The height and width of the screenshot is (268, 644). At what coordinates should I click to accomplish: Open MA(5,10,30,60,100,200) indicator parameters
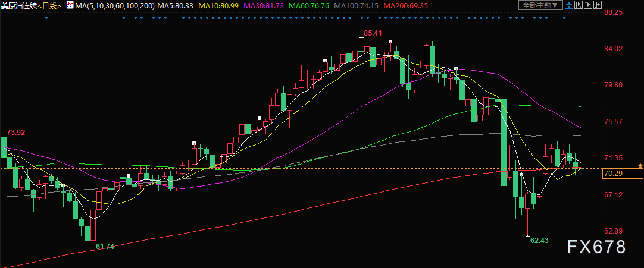[115, 5]
